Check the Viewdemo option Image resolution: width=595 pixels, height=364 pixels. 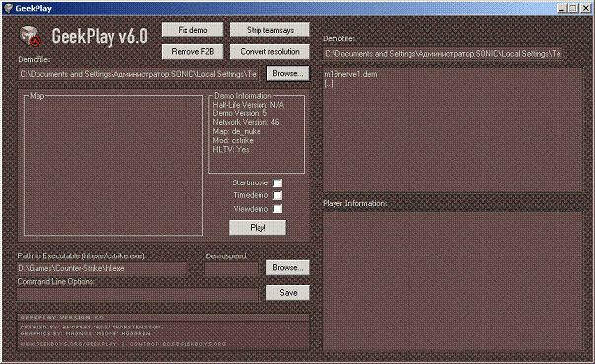[278, 209]
